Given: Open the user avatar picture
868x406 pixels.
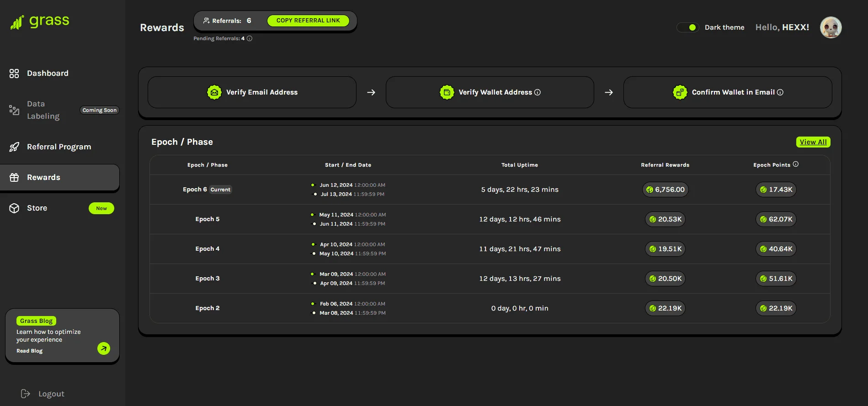Looking at the screenshot, I should (831, 27).
